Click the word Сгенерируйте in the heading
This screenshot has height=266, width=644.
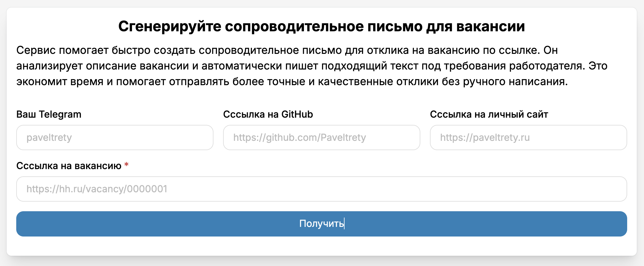170,26
